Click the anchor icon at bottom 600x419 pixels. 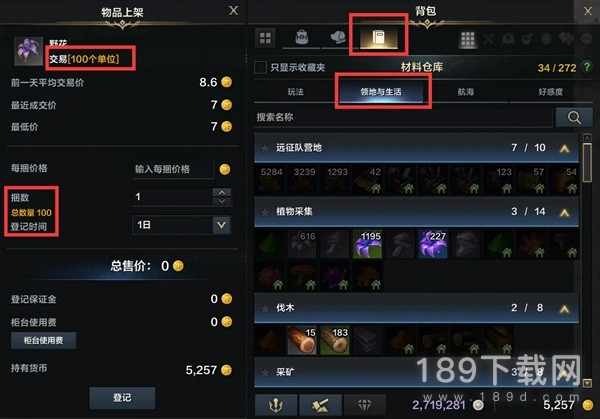(x=276, y=405)
